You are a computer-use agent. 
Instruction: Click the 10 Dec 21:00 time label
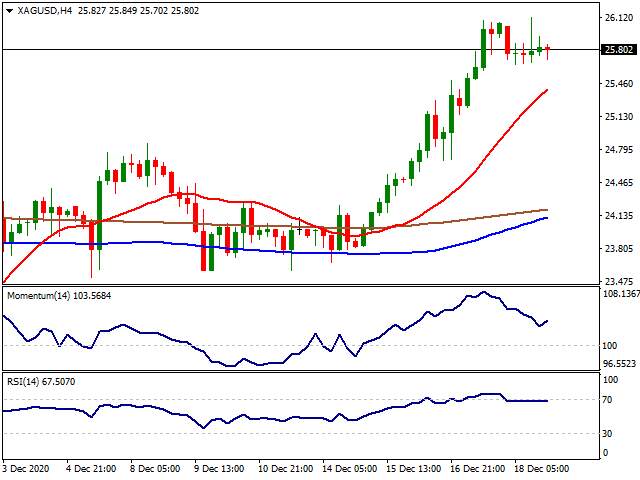tap(286, 469)
